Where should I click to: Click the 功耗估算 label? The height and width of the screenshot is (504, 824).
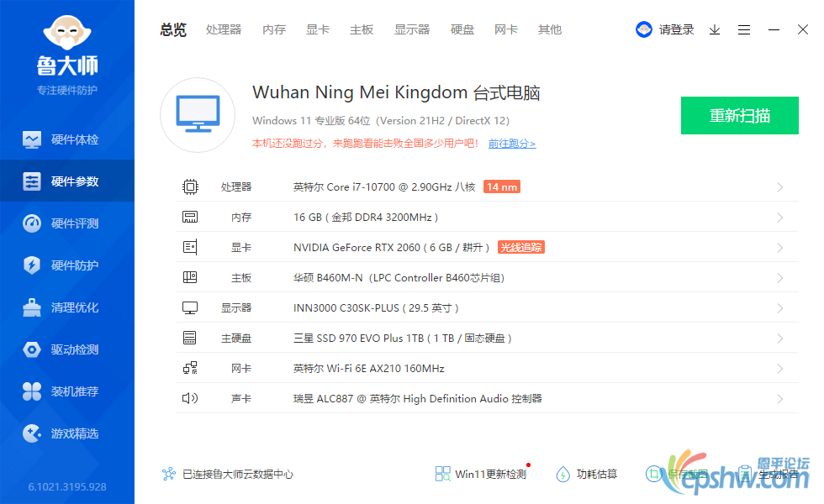coord(597,474)
